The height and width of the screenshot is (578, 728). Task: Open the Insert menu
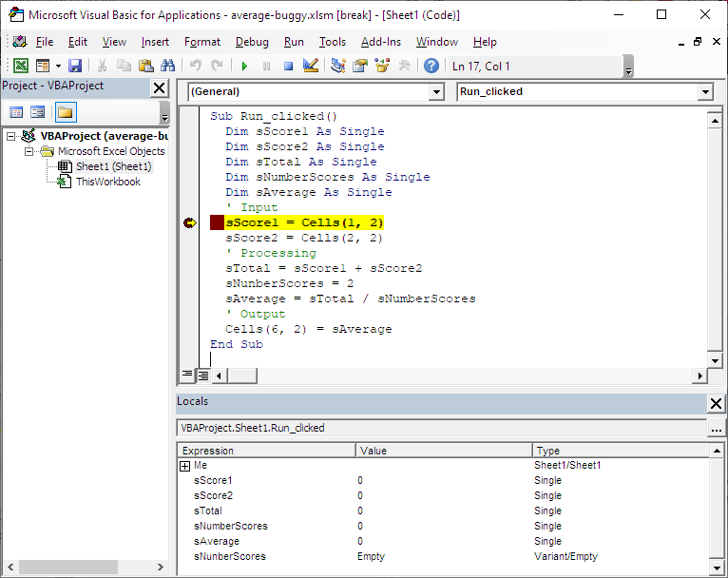tap(155, 42)
